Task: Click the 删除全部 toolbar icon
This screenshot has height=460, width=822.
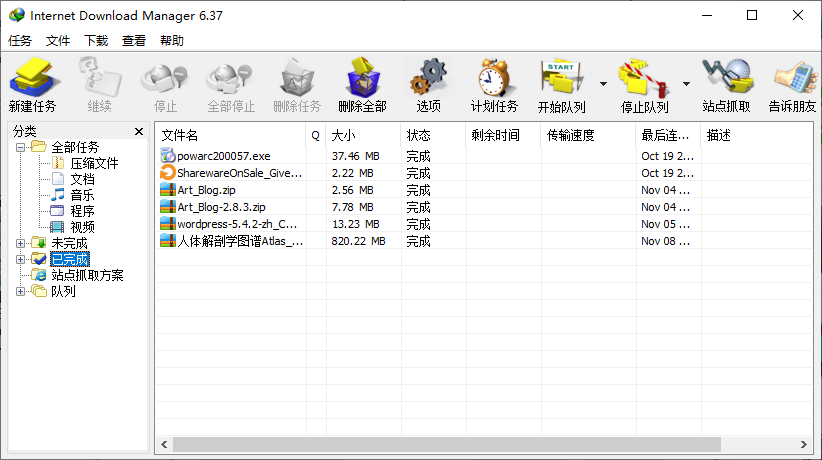Action: [x=362, y=78]
